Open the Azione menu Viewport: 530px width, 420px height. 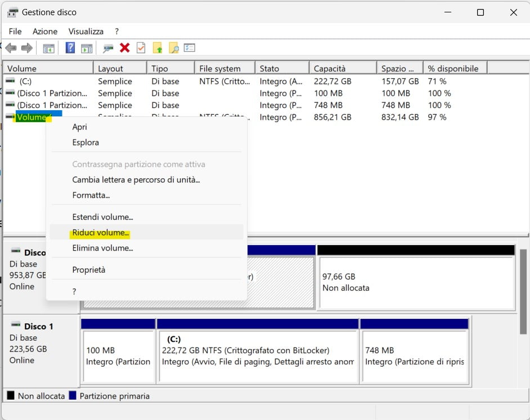point(45,31)
